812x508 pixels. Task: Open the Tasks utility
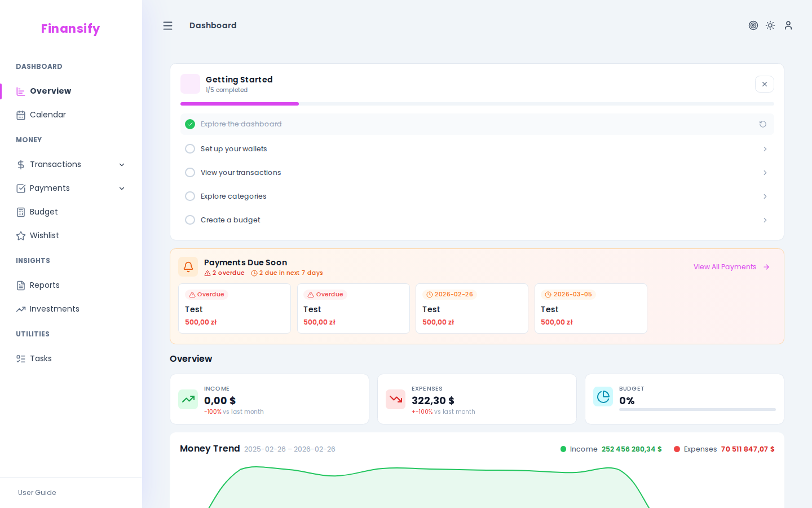pos(40,358)
